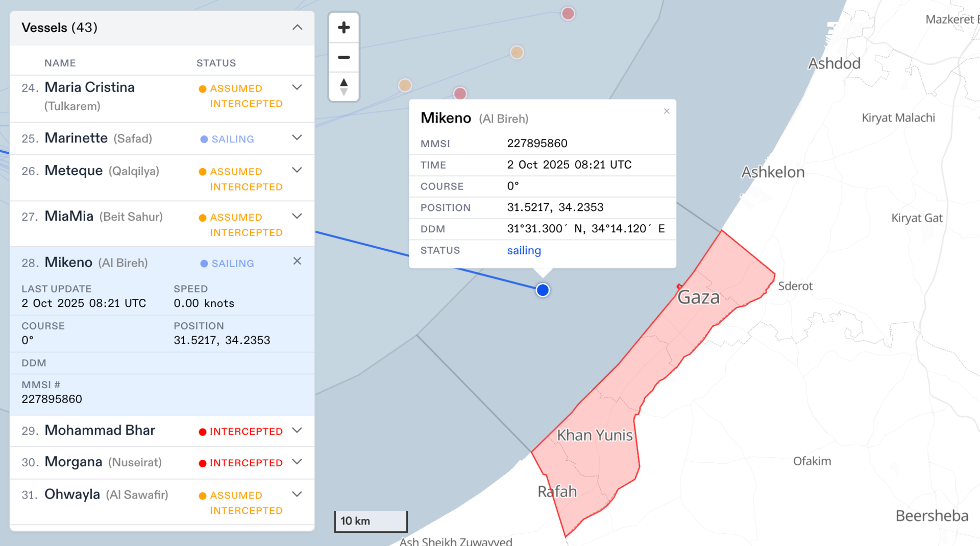The image size is (980, 546).
Task: Expand MiaMia vessel details
Action: click(x=297, y=216)
